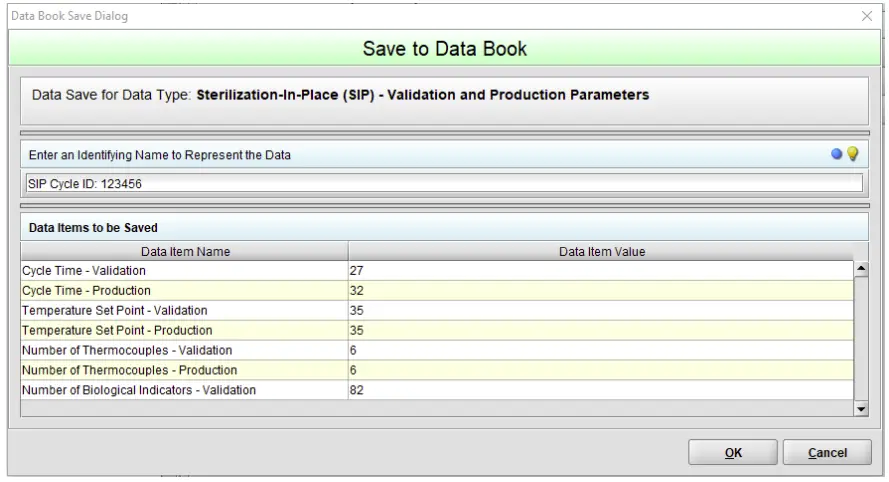Click value 6 for Thermocouples Validation

pyautogui.click(x=353, y=350)
